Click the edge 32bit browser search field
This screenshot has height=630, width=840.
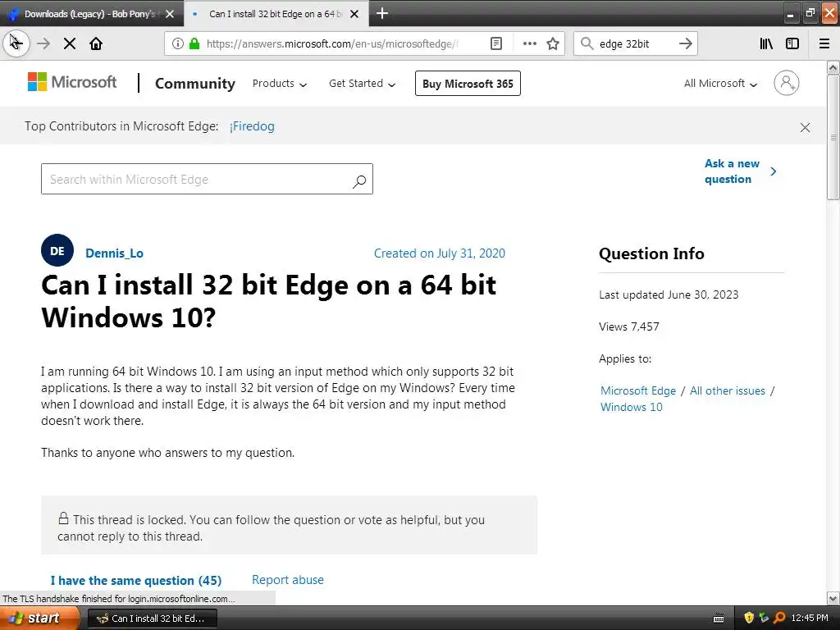click(x=635, y=44)
